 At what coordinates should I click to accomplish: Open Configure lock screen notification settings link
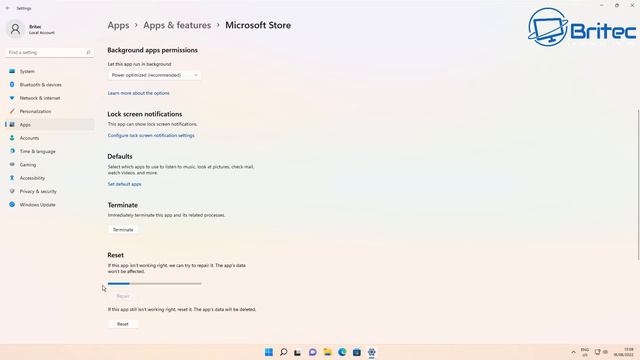point(151,136)
